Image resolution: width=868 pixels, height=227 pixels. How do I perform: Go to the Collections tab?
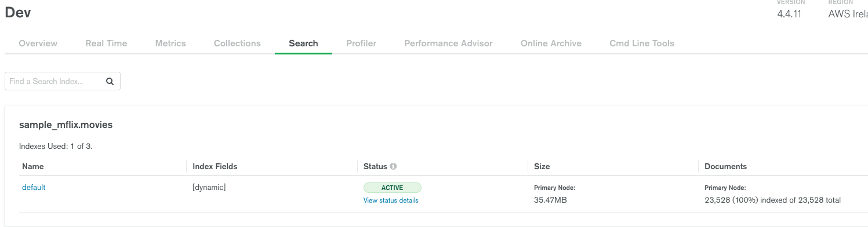237,43
